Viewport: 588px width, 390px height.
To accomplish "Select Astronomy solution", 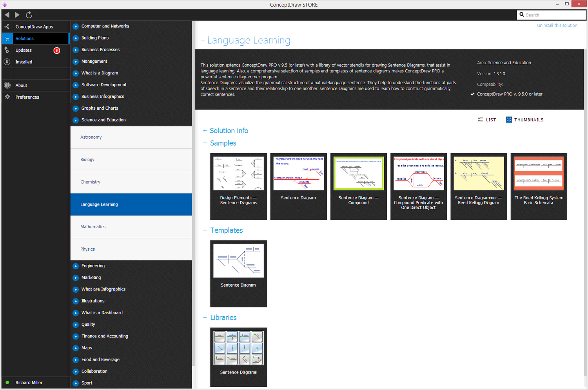I will coord(131,137).
